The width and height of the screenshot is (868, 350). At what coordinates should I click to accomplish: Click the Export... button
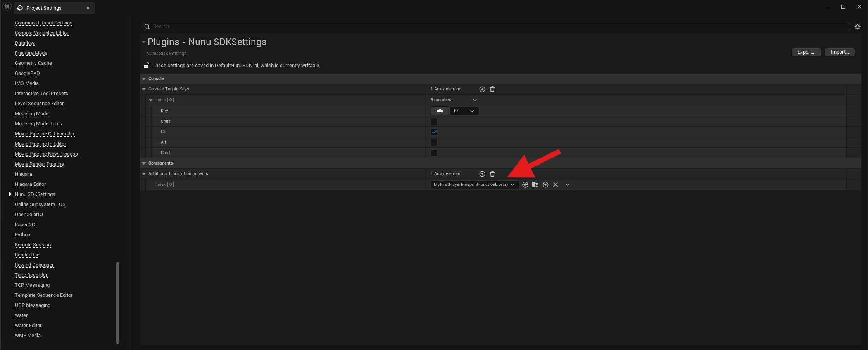point(806,52)
